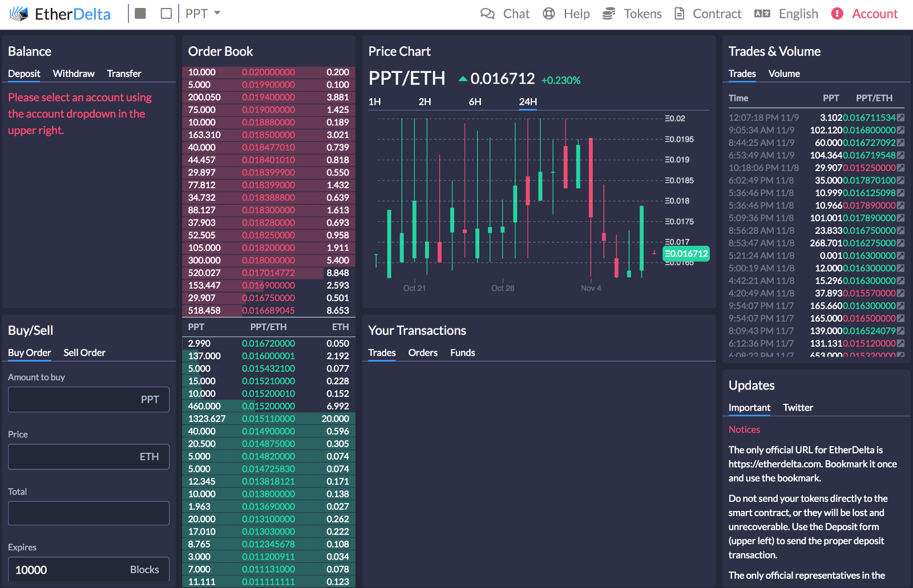Screen dimensions: 913x588
Task: Switch to the Sell Order tab
Action: tap(84, 352)
